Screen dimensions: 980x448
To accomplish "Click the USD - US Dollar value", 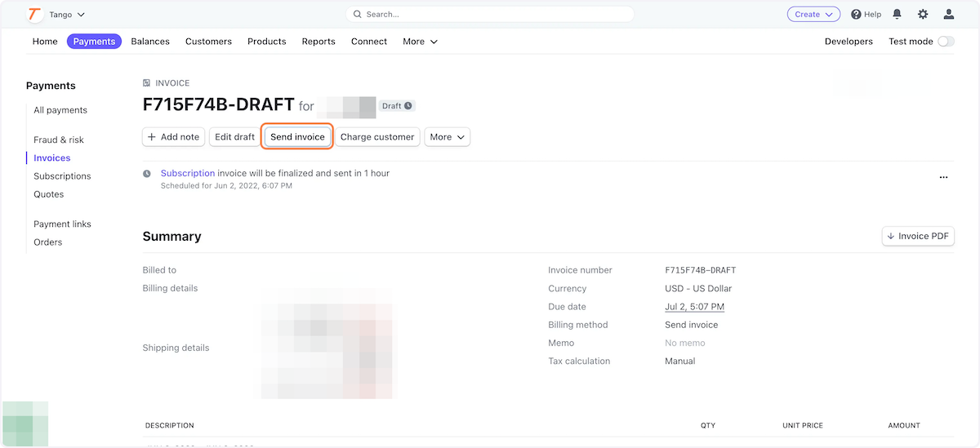I will 698,289.
